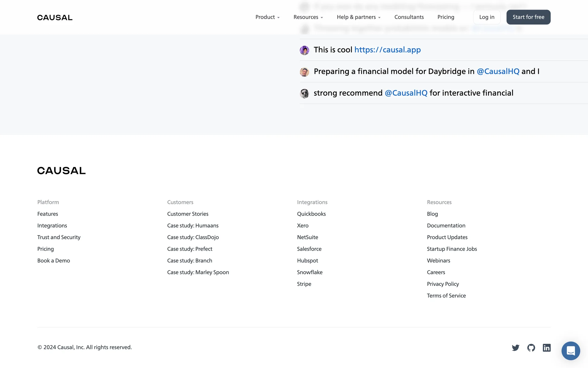
Task: Expand the Resources dropdown in navbar
Action: pos(308,17)
